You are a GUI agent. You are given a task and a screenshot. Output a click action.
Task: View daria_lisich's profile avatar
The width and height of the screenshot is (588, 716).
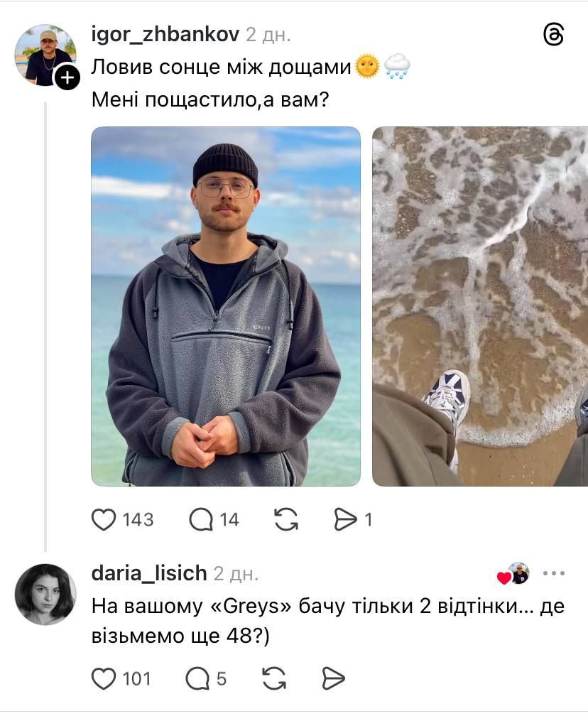pyautogui.click(x=45, y=594)
